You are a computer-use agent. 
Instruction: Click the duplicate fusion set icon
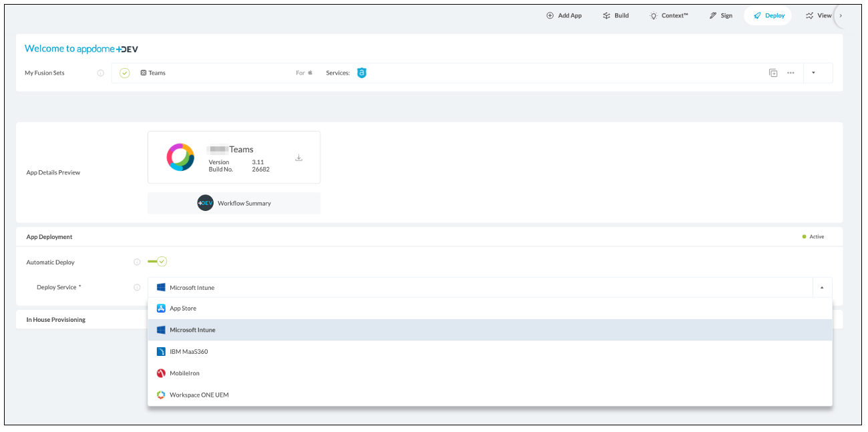click(x=773, y=73)
